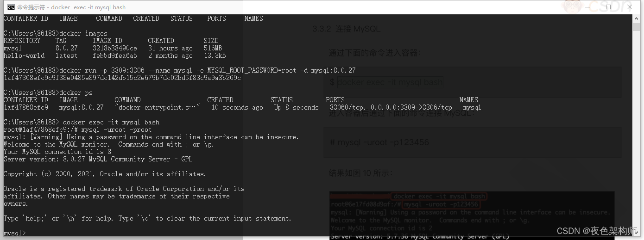Click the console scrollbar up arrow
644x240 pixels.
point(636,18)
